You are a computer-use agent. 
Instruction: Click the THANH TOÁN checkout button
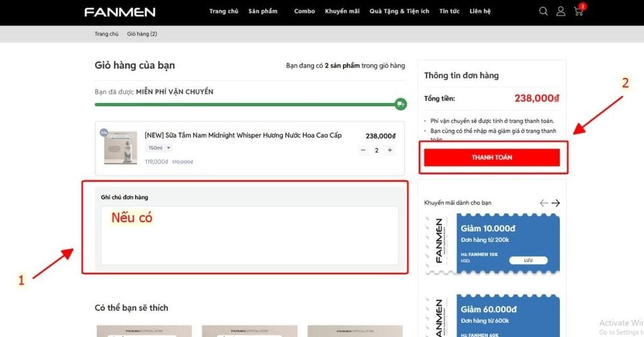[492, 157]
